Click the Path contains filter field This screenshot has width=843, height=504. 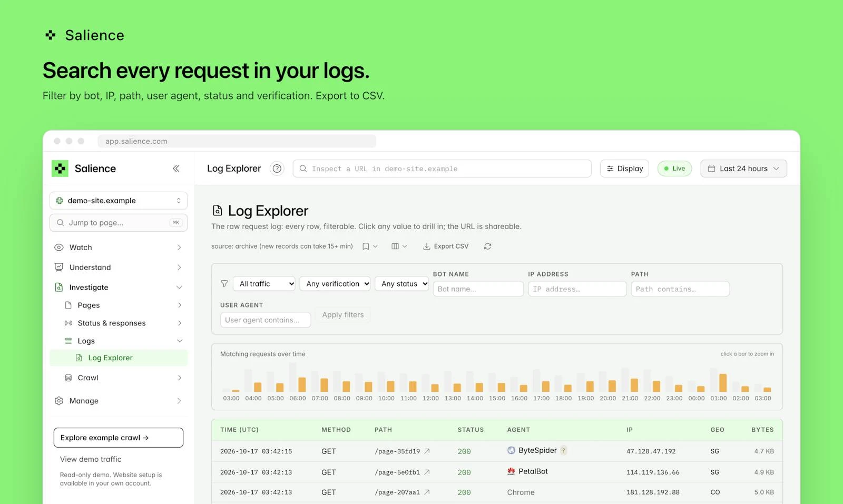point(680,289)
